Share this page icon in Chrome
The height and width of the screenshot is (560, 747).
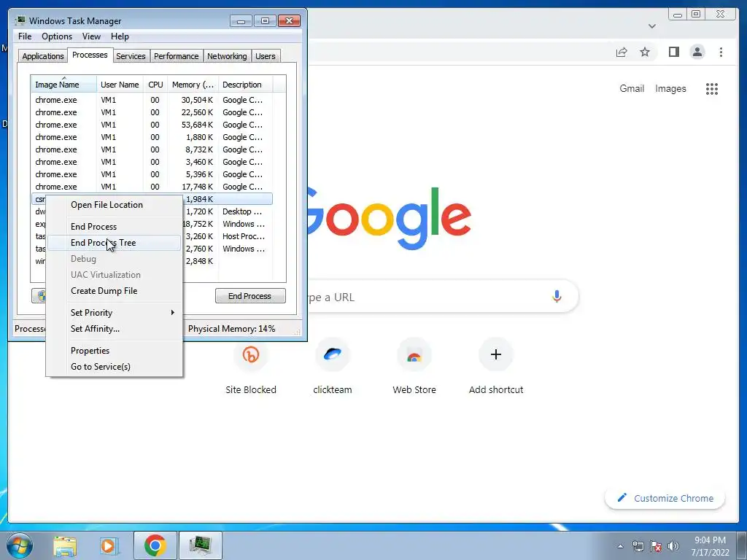click(622, 52)
